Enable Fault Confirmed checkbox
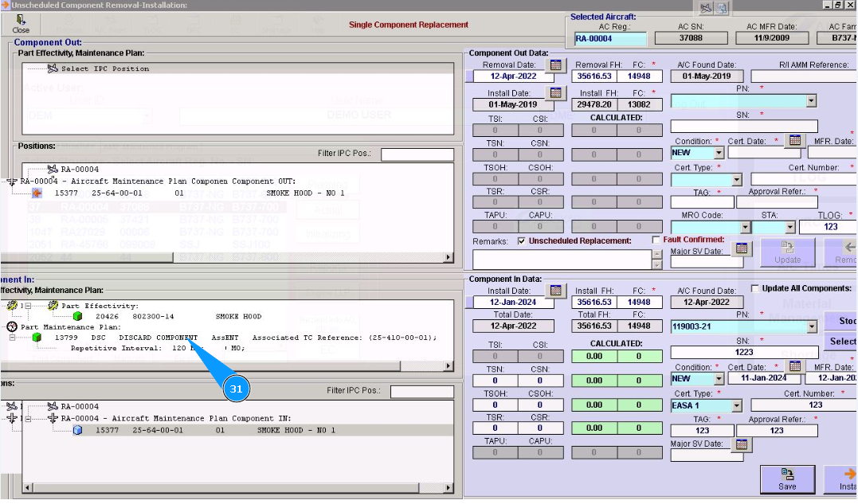 (656, 240)
